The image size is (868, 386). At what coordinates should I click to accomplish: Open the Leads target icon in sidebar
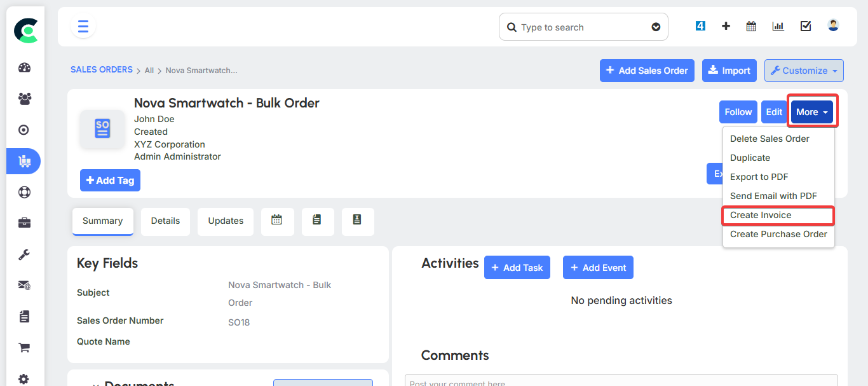(x=24, y=130)
